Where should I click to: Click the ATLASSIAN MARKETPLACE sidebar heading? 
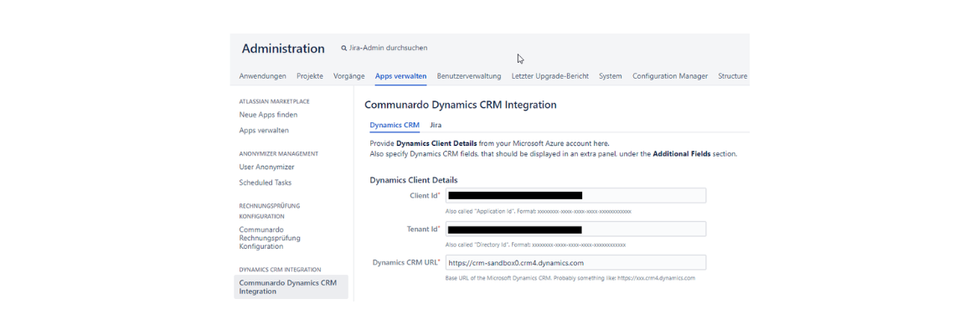(x=275, y=101)
